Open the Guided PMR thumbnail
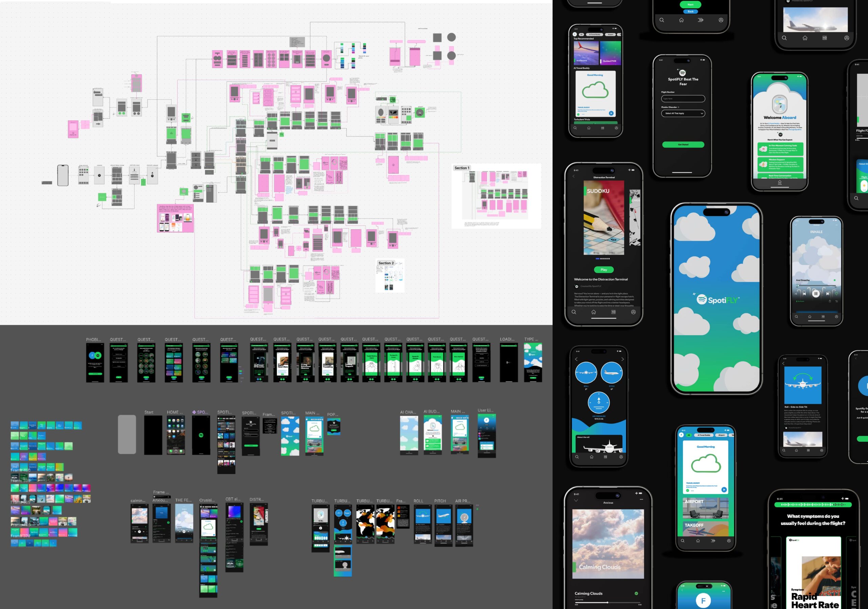The height and width of the screenshot is (609, 868). 611,53
